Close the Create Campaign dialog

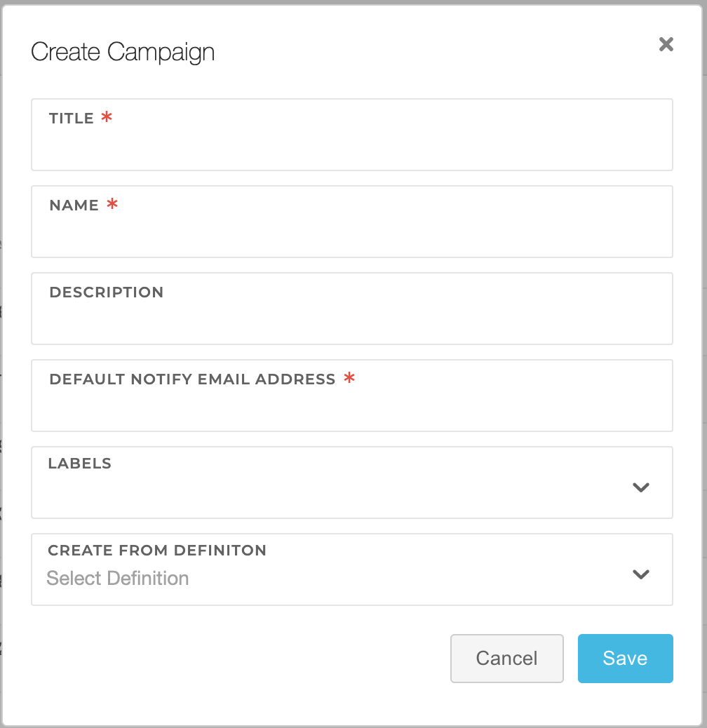click(x=666, y=45)
